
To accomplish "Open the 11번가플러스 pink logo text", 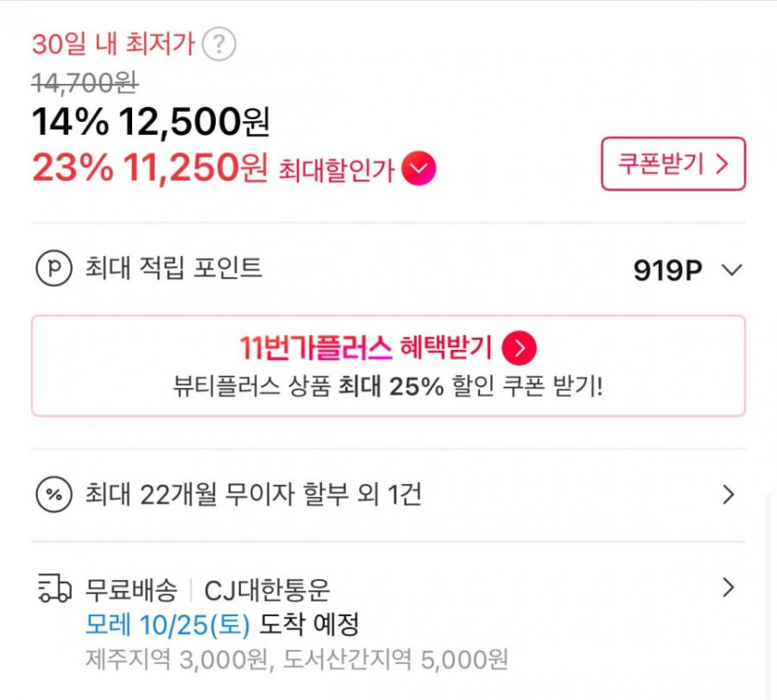I will tap(315, 348).
